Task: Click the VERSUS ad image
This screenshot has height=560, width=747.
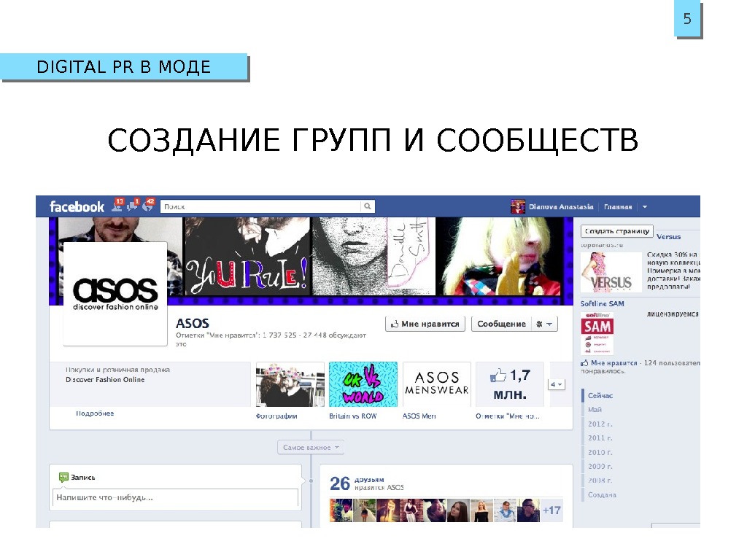Action: pyautogui.click(x=611, y=273)
